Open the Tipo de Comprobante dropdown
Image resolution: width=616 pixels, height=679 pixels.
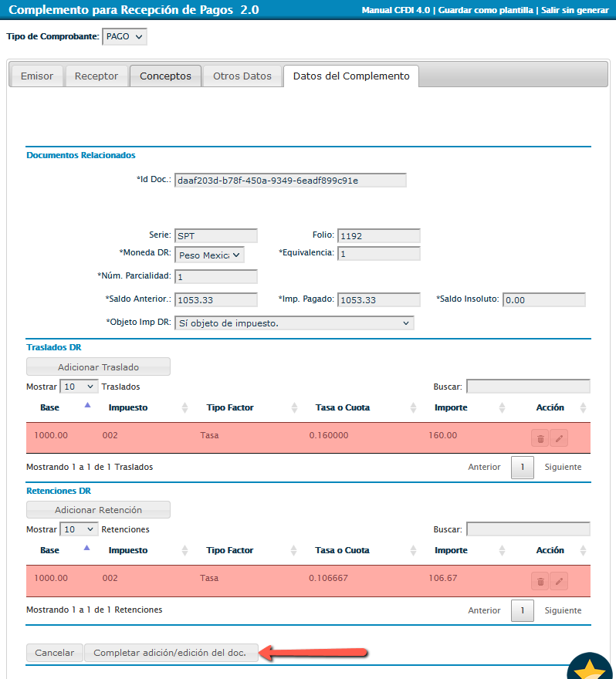124,36
